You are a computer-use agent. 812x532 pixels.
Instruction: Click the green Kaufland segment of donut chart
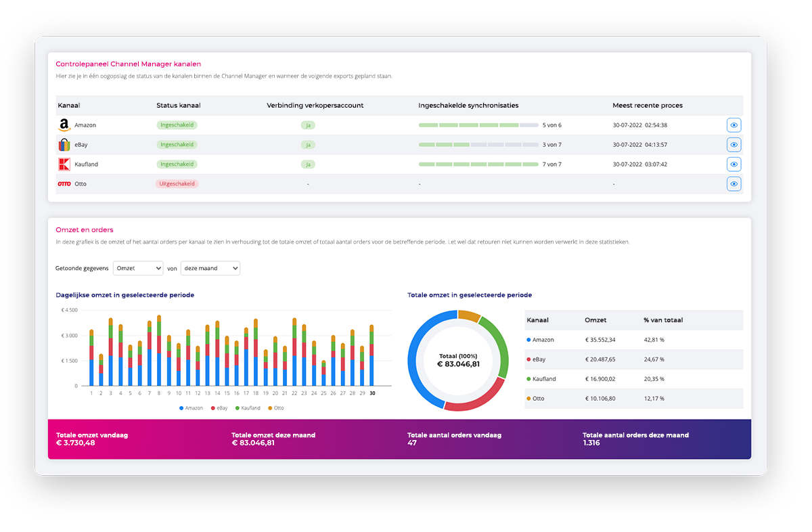[x=501, y=345]
